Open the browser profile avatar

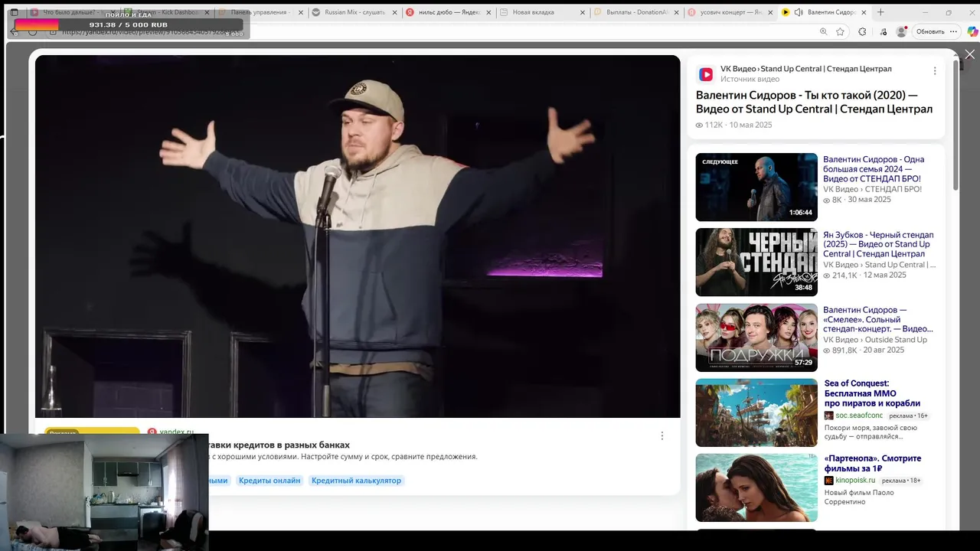point(901,31)
